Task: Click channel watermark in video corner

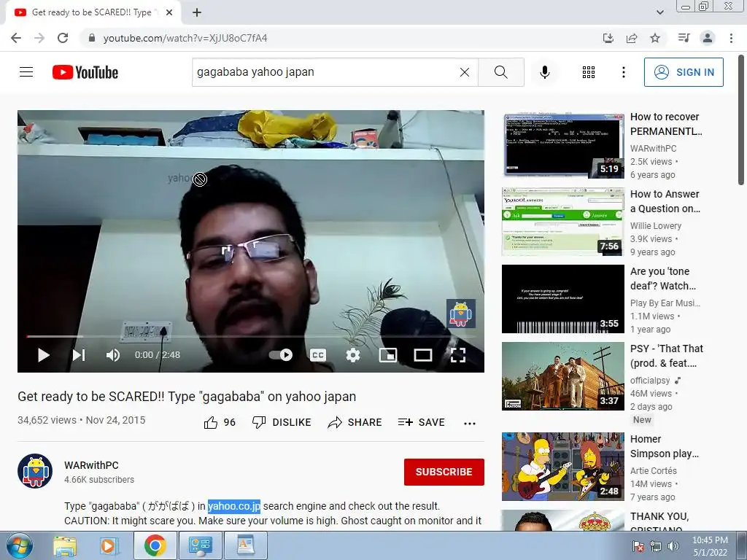Action: click(461, 314)
